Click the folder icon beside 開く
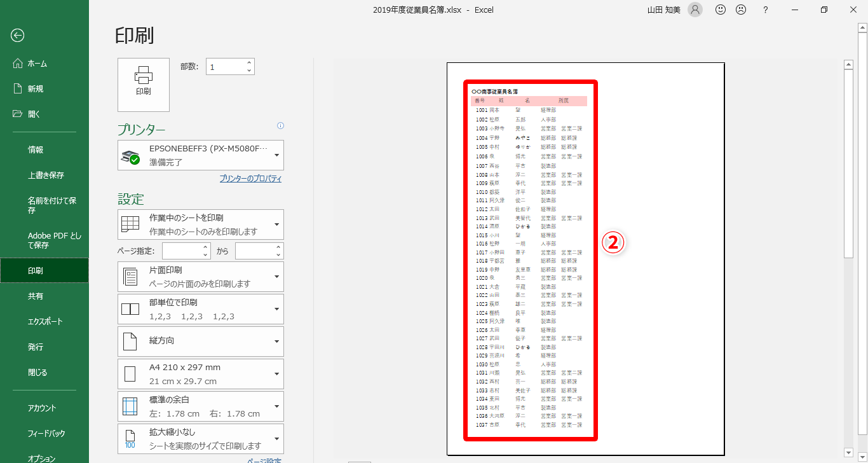 tap(18, 114)
